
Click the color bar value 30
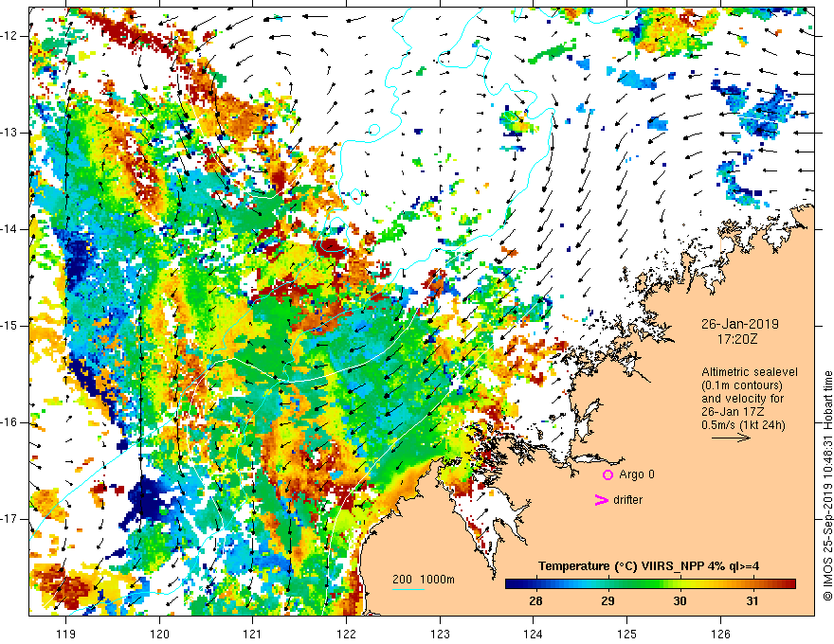[x=680, y=601]
